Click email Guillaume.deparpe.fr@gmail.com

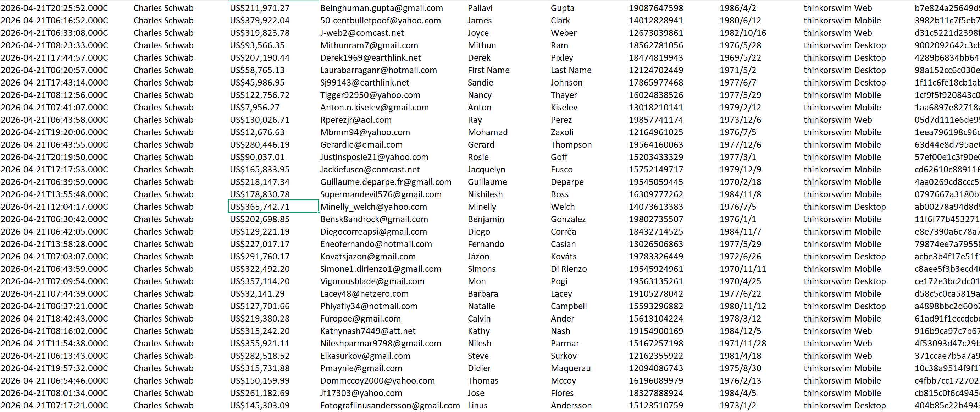(x=386, y=182)
